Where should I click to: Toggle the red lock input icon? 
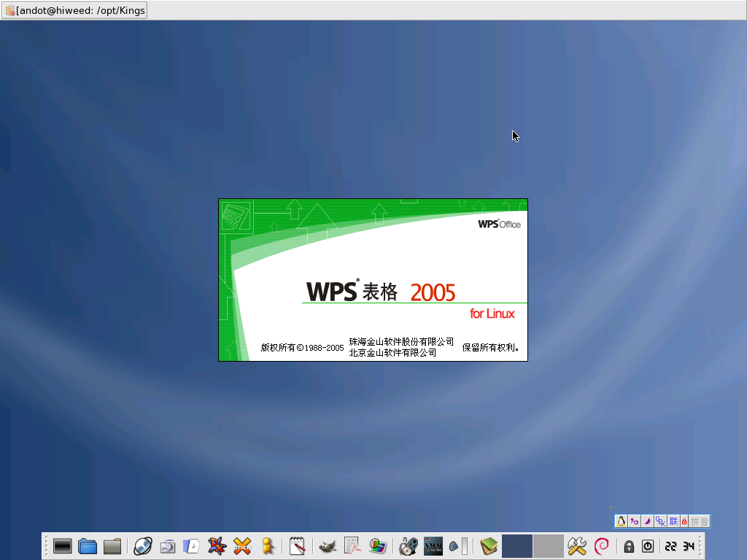684,521
